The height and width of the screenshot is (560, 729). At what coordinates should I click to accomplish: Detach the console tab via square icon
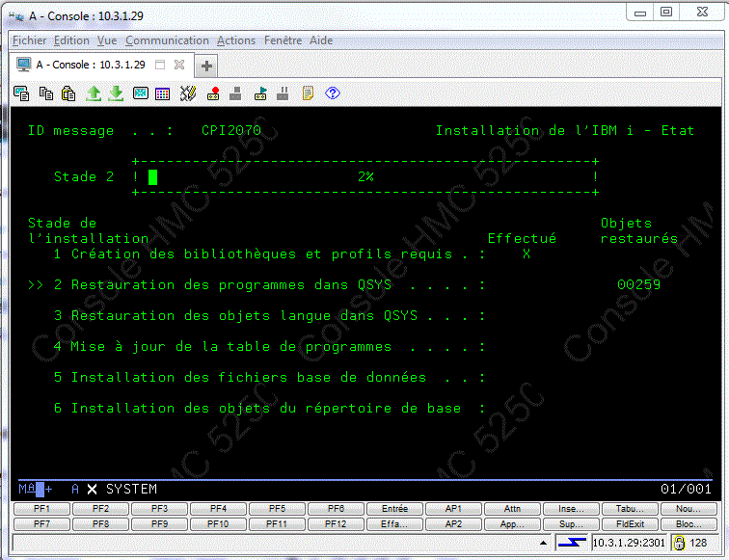[x=160, y=65]
